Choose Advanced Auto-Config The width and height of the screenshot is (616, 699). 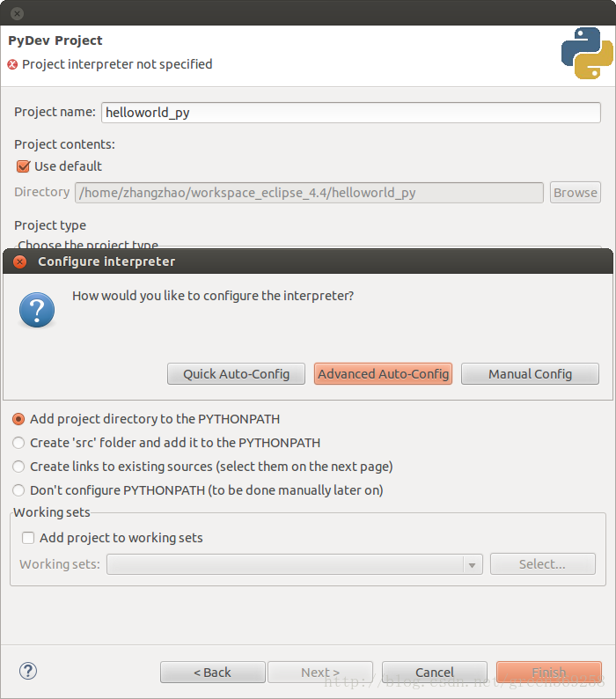[x=384, y=373]
